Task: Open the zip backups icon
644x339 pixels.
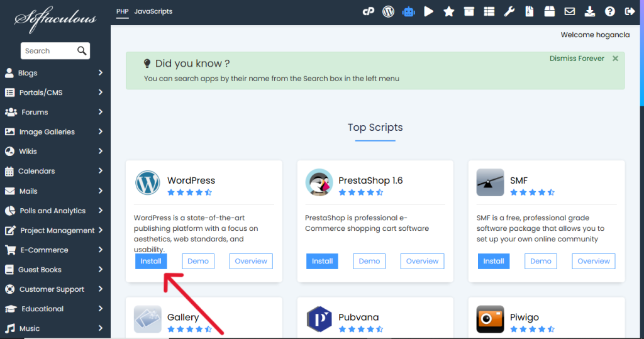Action: pyautogui.click(x=529, y=11)
